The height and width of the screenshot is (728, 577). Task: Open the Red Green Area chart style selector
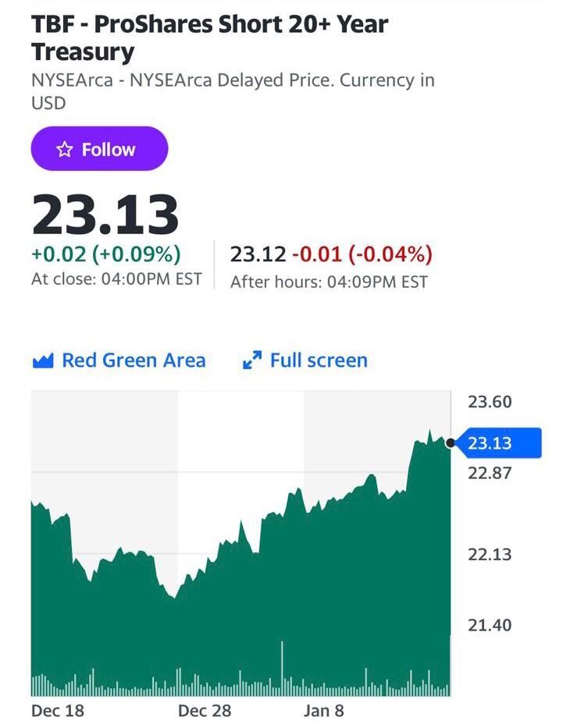134,360
